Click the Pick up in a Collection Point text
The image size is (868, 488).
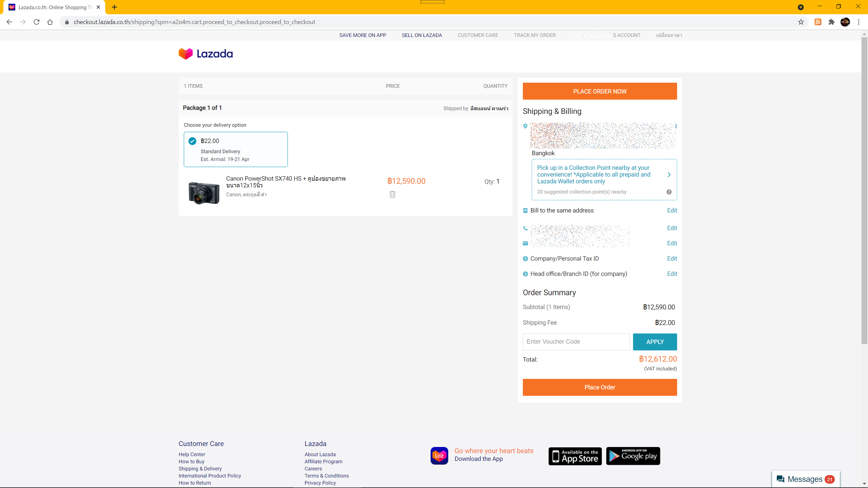[593, 175]
